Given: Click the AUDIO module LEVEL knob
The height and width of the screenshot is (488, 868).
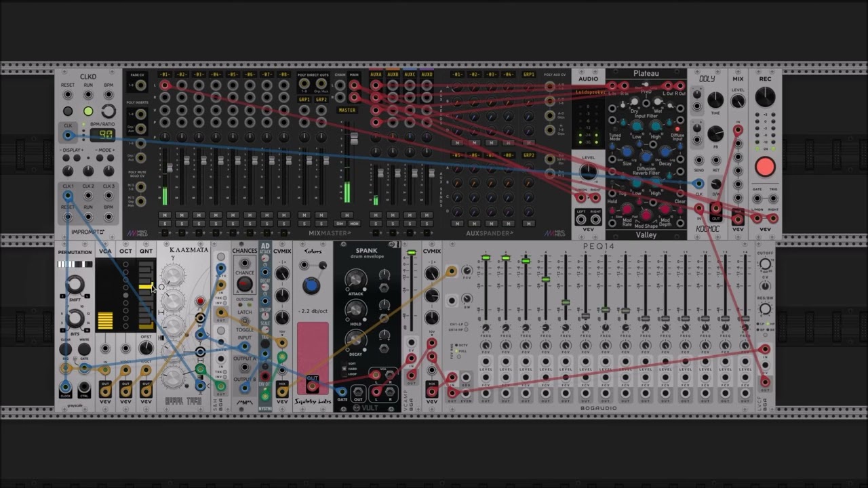Looking at the screenshot, I should (589, 171).
